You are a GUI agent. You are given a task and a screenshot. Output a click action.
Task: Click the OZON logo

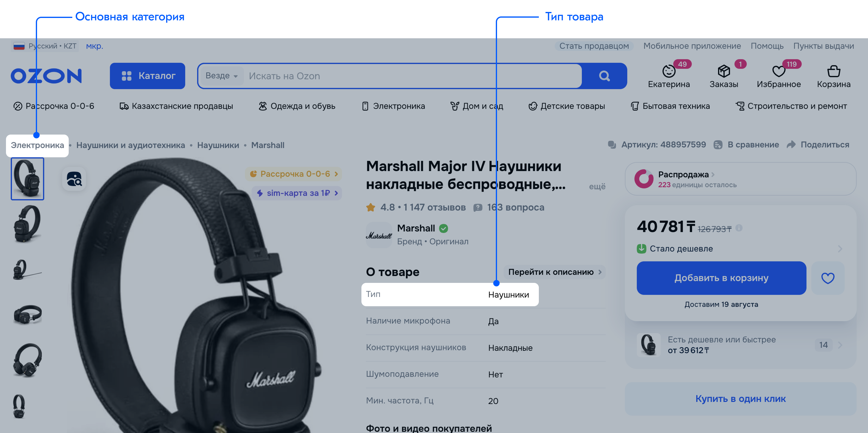point(46,76)
